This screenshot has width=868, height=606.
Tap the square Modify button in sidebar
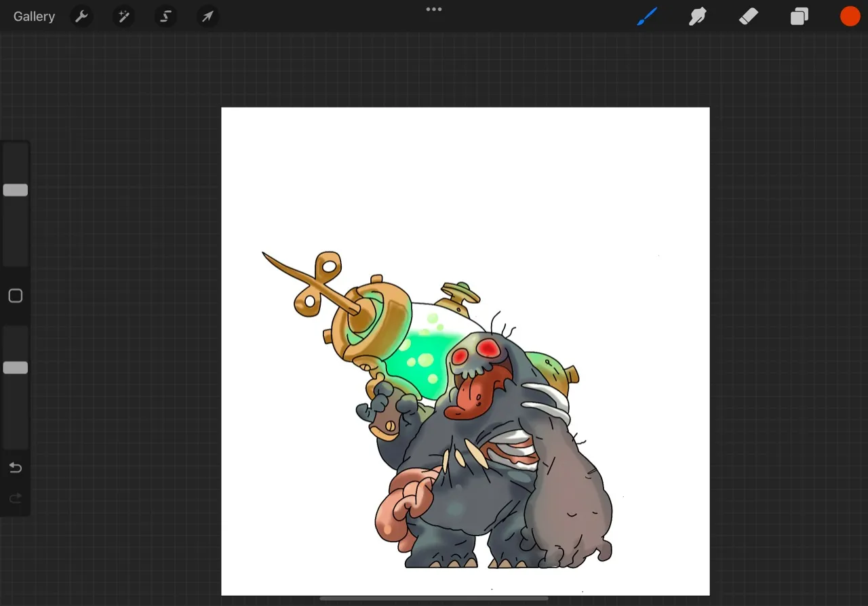pos(16,296)
